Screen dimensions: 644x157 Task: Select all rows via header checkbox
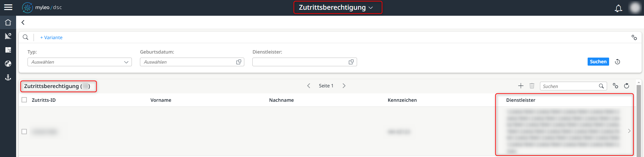[x=24, y=100]
